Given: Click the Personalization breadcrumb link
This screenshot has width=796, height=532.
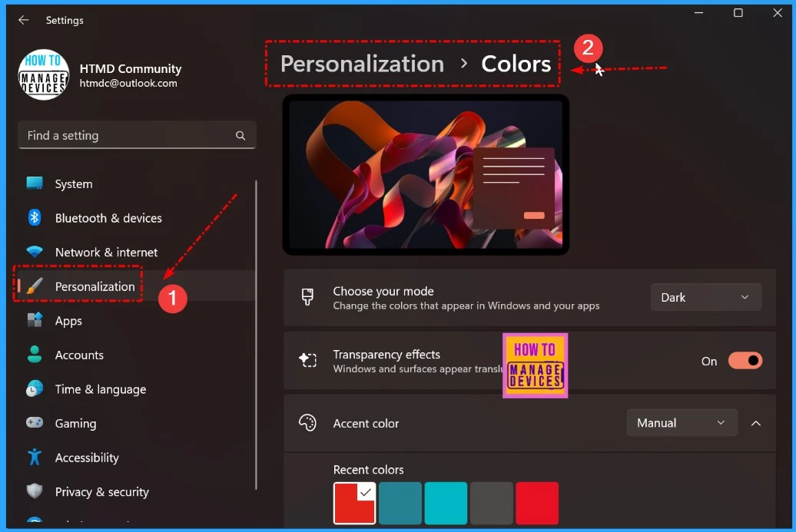Looking at the screenshot, I should [x=362, y=64].
